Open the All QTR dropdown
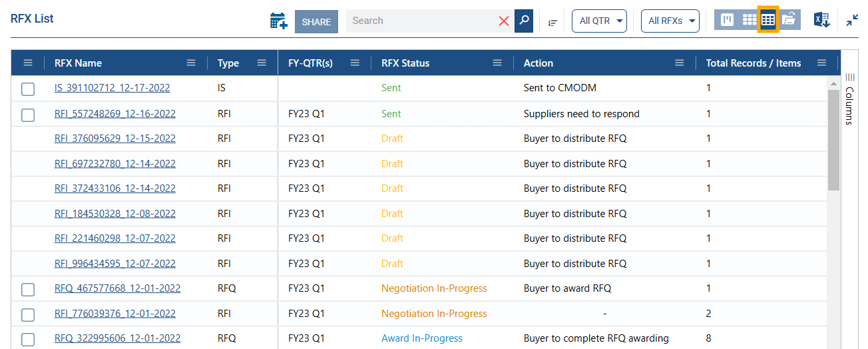This screenshot has height=349, width=868. [599, 21]
